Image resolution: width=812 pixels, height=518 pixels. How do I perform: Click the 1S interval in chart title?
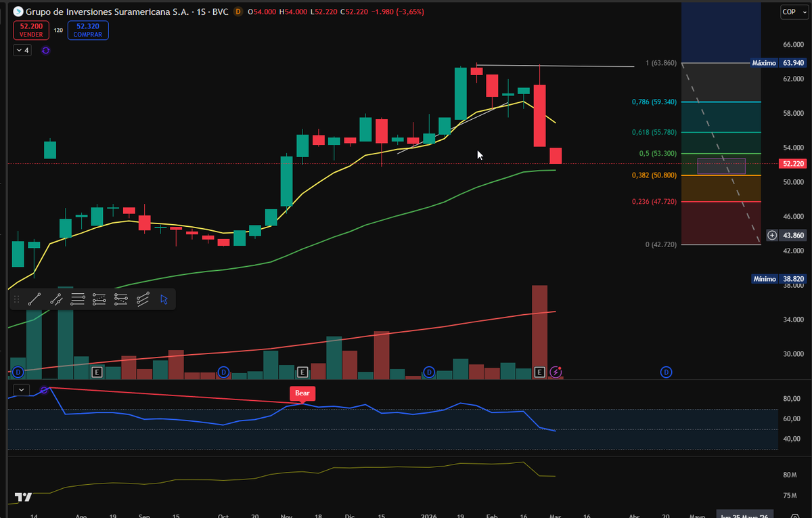[200, 12]
